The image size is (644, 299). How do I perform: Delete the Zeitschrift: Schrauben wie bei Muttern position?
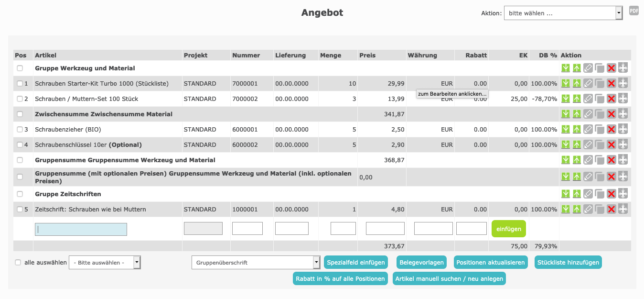click(611, 210)
